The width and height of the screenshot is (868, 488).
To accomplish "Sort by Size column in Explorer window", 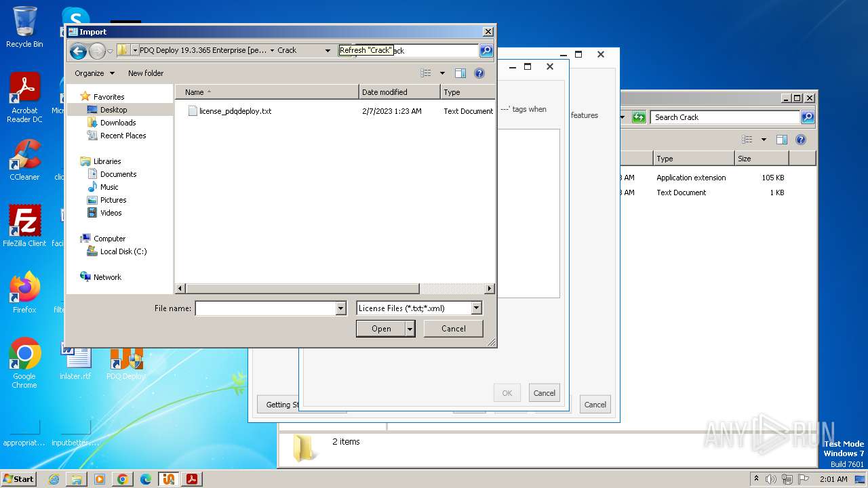I will 762,159.
